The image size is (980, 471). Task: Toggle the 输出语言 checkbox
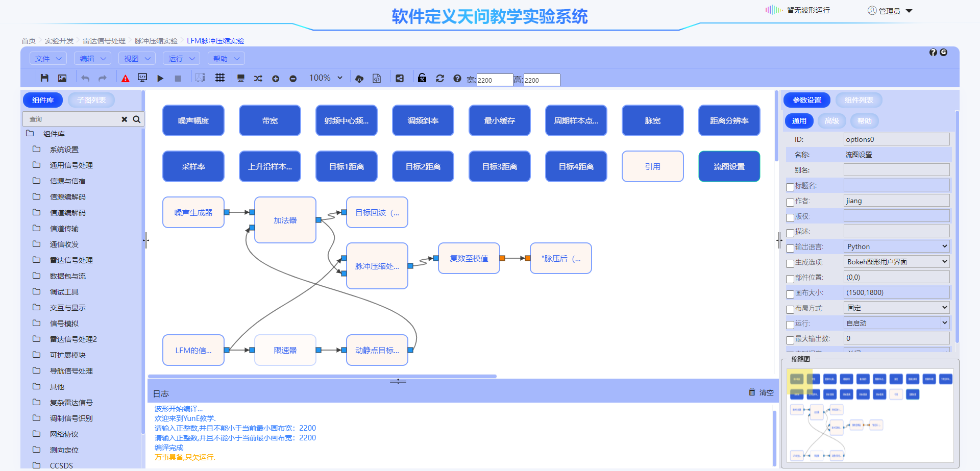[790, 249]
